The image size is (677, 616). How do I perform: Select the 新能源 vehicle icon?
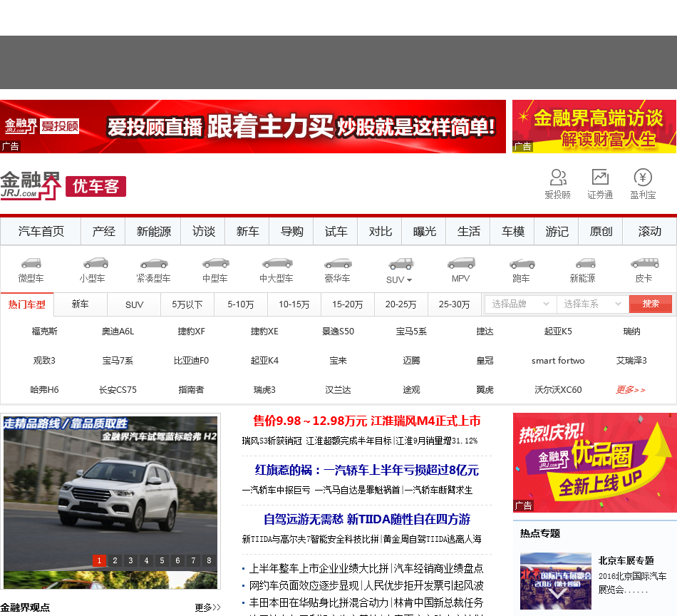pyautogui.click(x=585, y=262)
